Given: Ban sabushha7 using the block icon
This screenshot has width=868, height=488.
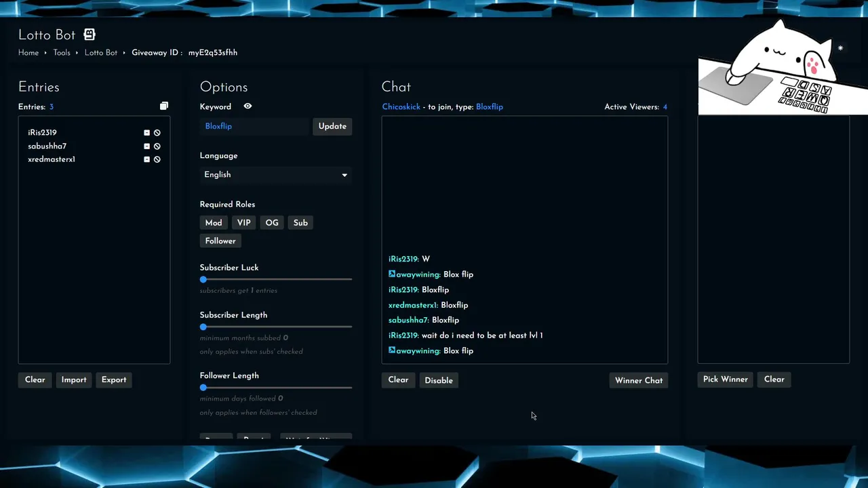Looking at the screenshot, I should tap(157, 146).
